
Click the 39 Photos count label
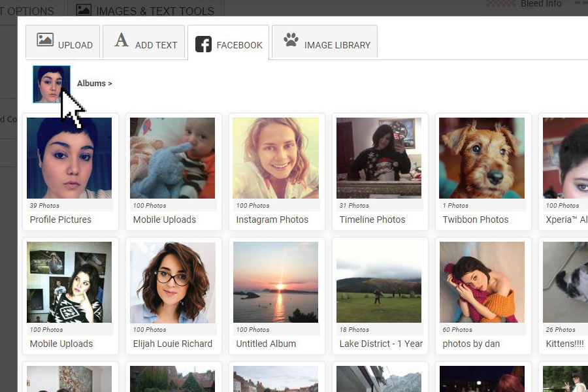(44, 206)
